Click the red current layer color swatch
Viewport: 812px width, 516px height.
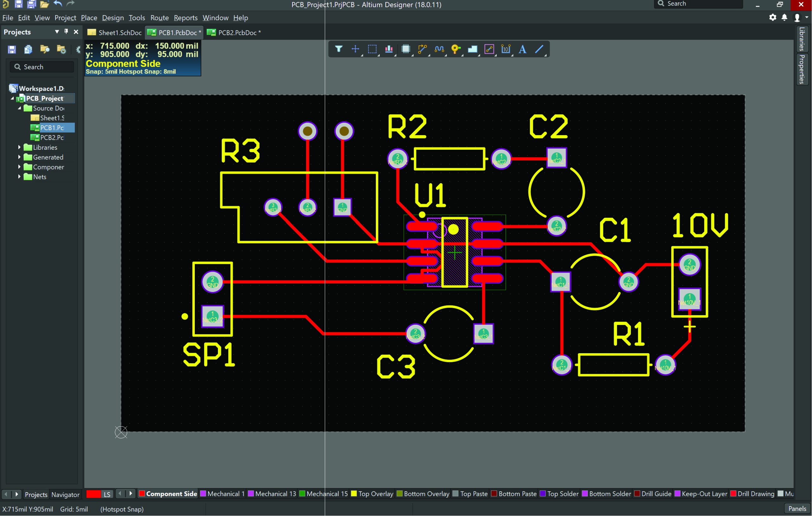[93, 494]
